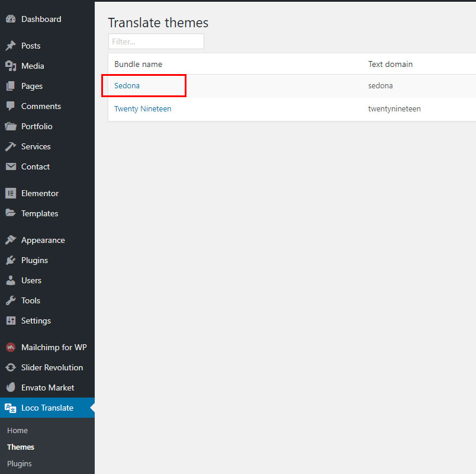476x474 pixels.
Task: Click the Posts pushpin icon
Action: (11, 46)
